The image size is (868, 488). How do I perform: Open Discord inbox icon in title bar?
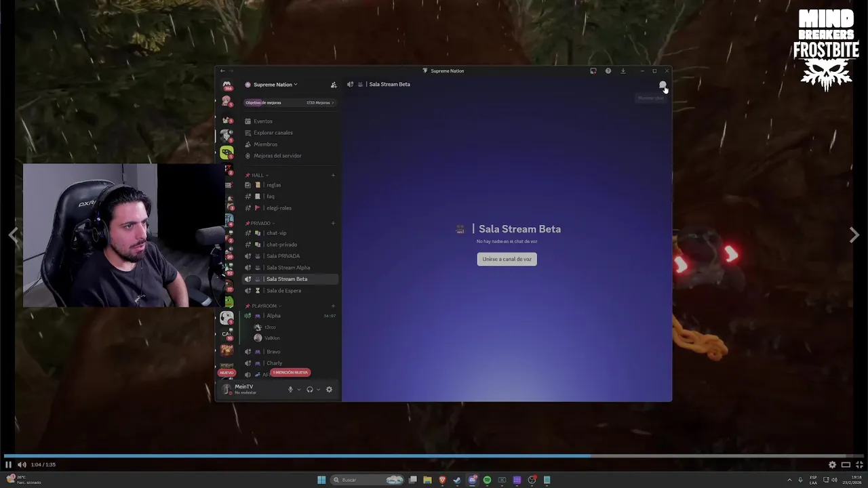pos(593,71)
